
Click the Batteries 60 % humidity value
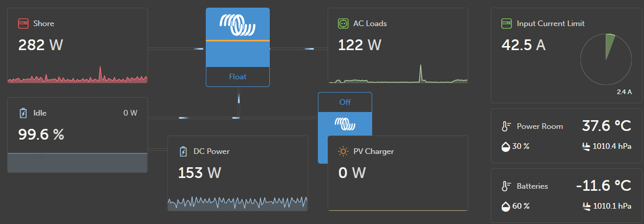coord(521,206)
